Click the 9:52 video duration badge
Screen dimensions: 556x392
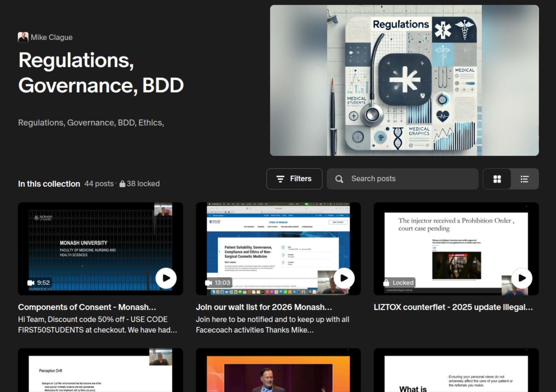point(38,282)
